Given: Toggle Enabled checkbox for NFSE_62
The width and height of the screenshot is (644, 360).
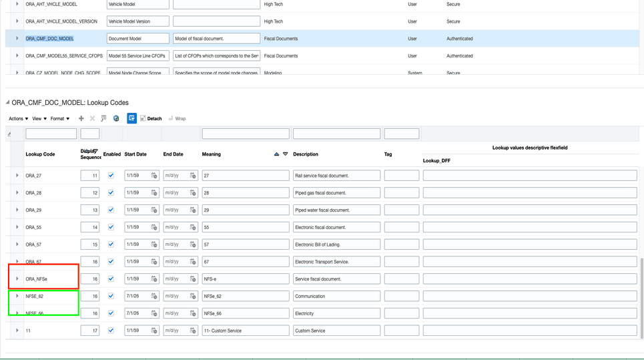Looking at the screenshot, I should click(111, 297).
